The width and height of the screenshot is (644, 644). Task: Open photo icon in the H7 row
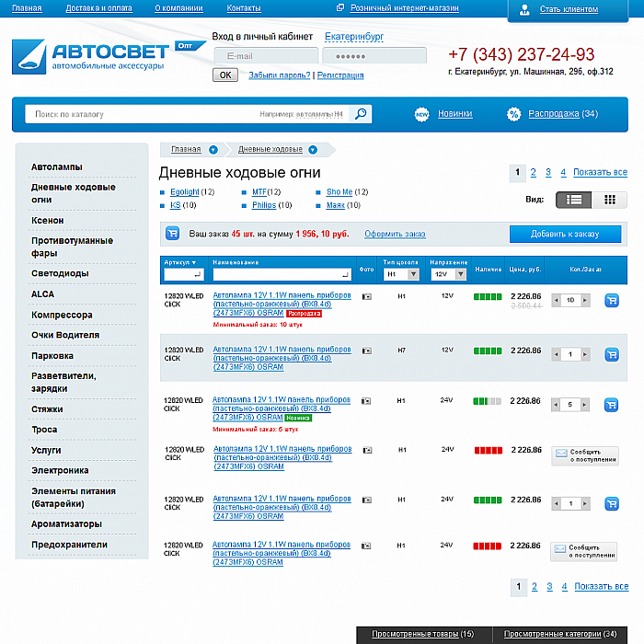tap(366, 351)
